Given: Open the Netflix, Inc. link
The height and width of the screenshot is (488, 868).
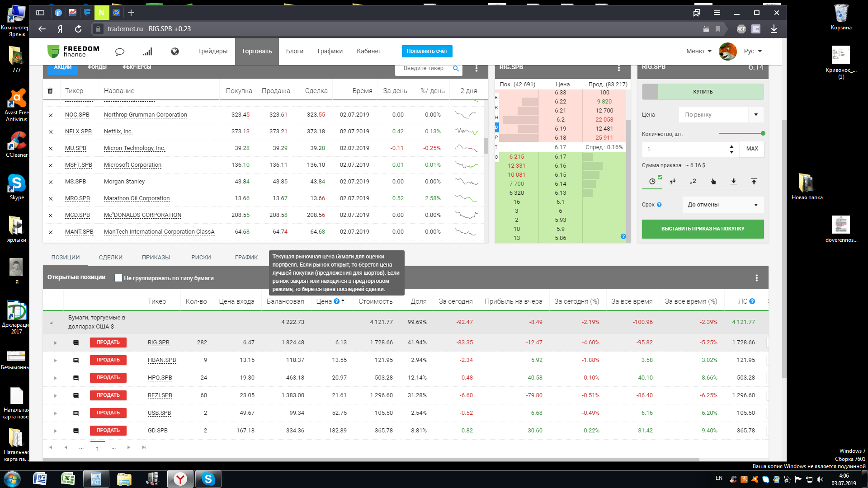Looking at the screenshot, I should point(118,132).
